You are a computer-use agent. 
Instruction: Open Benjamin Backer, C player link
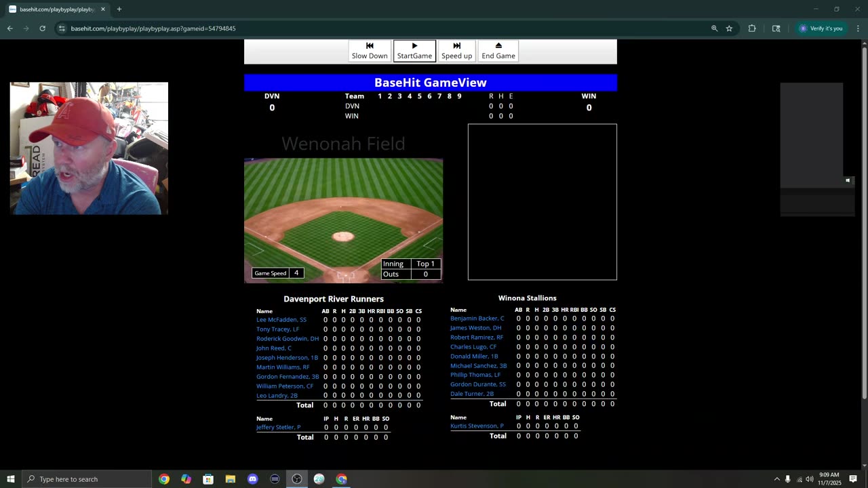(477, 319)
